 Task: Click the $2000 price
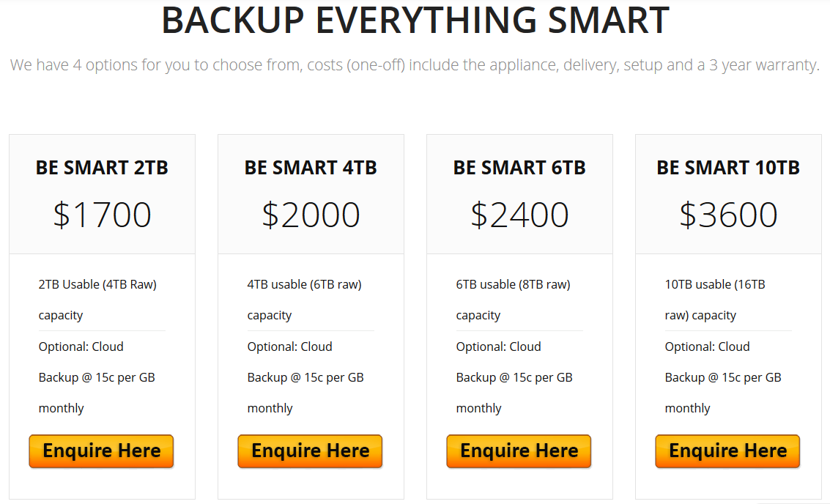coord(311,215)
